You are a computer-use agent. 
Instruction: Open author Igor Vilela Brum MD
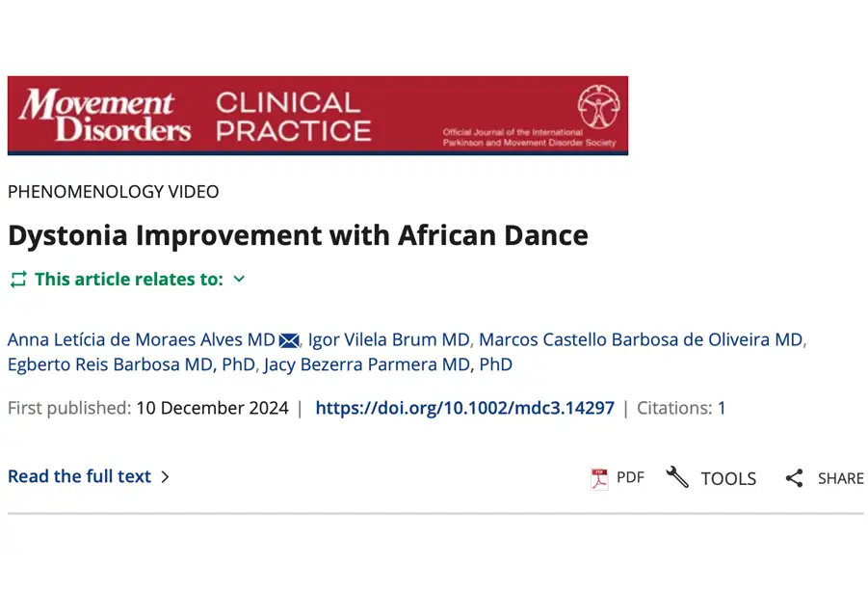(x=389, y=339)
